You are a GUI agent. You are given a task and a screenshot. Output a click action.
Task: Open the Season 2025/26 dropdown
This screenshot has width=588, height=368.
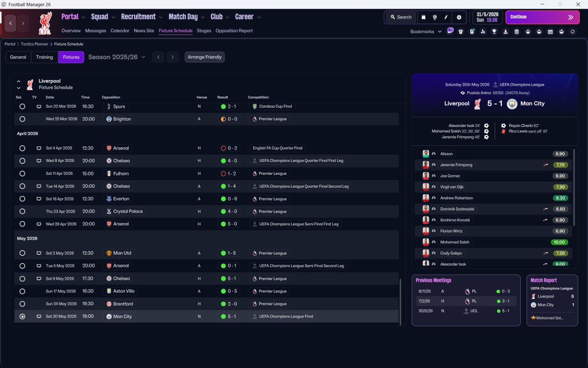(x=117, y=57)
